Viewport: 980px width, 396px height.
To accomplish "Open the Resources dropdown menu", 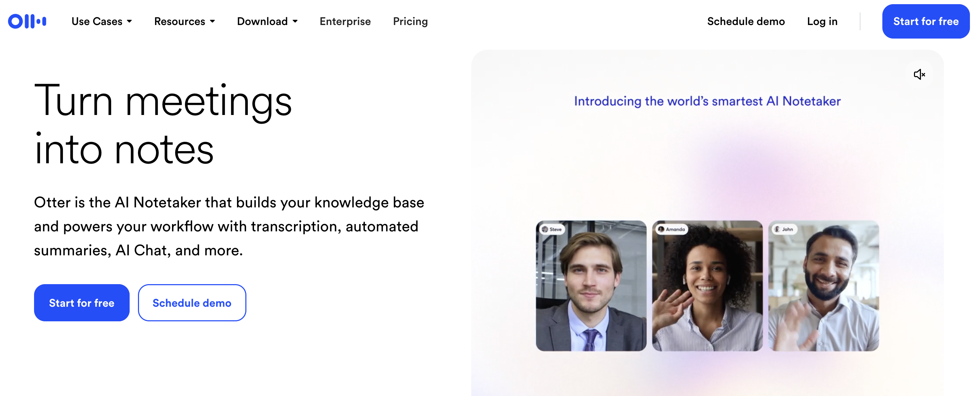I will [184, 21].
